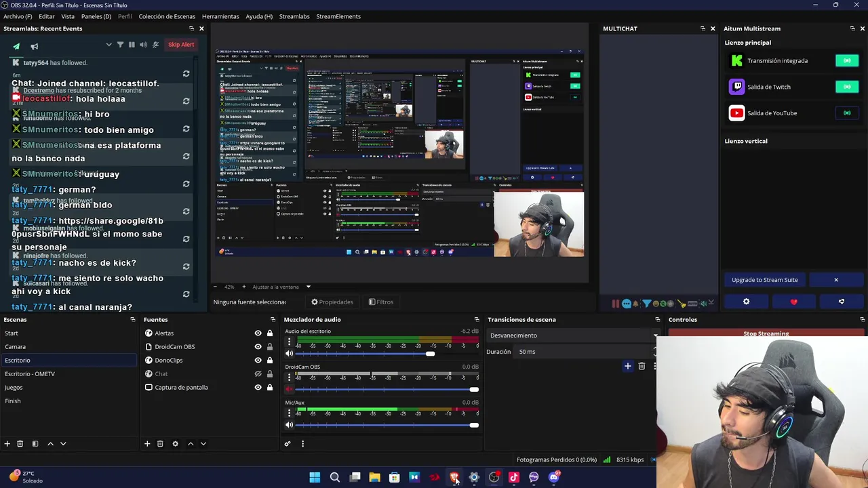Show the hidden Chat source

point(258,373)
